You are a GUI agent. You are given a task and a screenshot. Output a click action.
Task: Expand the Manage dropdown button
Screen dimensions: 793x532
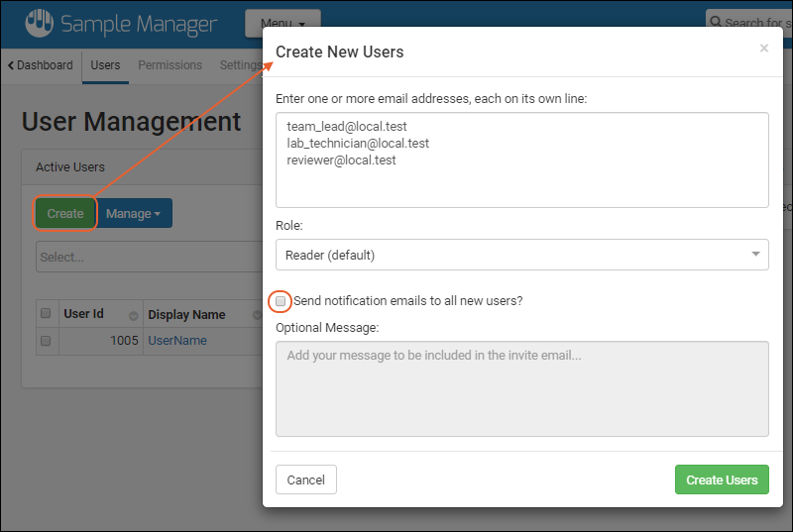pos(133,213)
